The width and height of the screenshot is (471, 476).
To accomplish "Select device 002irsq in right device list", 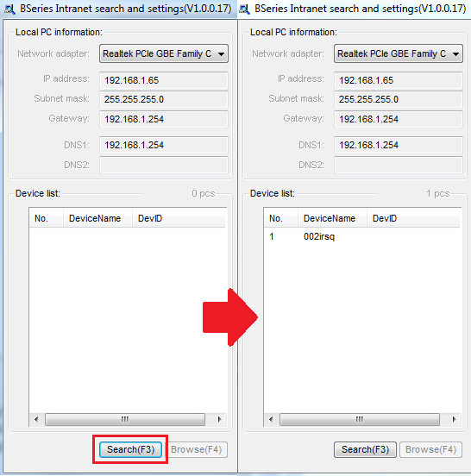I will coord(319,236).
